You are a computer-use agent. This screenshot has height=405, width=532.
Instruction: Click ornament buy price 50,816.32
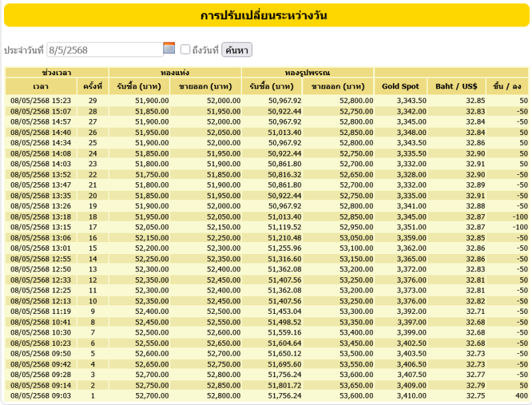point(285,174)
